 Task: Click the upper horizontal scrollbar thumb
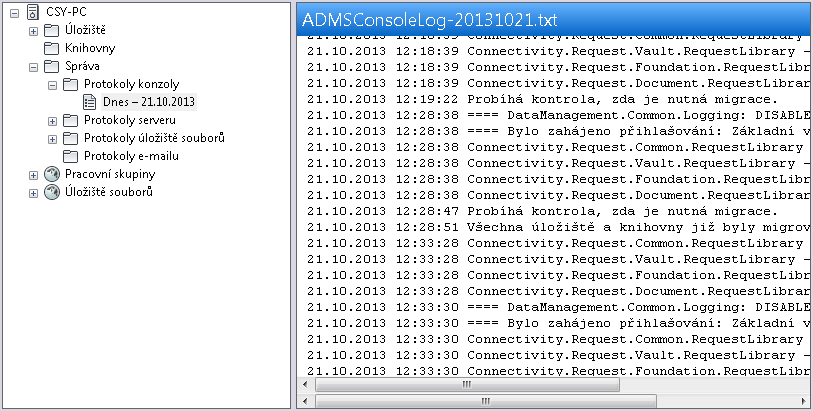(x=467, y=385)
